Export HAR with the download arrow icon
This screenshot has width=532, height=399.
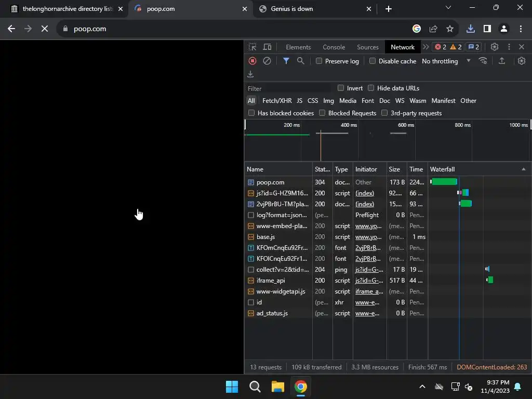[x=250, y=74]
